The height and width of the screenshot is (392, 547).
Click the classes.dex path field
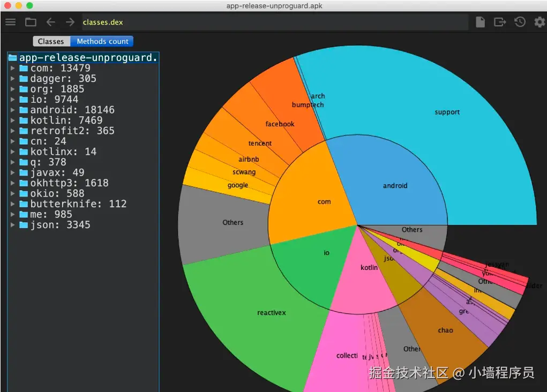(x=275, y=22)
